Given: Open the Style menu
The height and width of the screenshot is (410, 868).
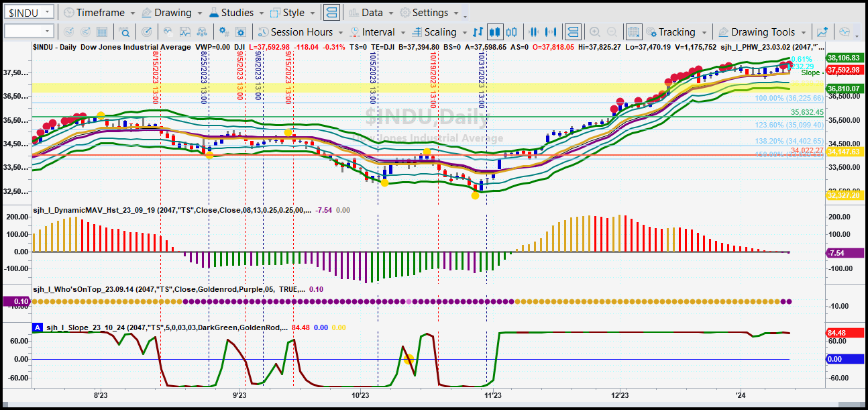Looking at the screenshot, I should coord(293,13).
